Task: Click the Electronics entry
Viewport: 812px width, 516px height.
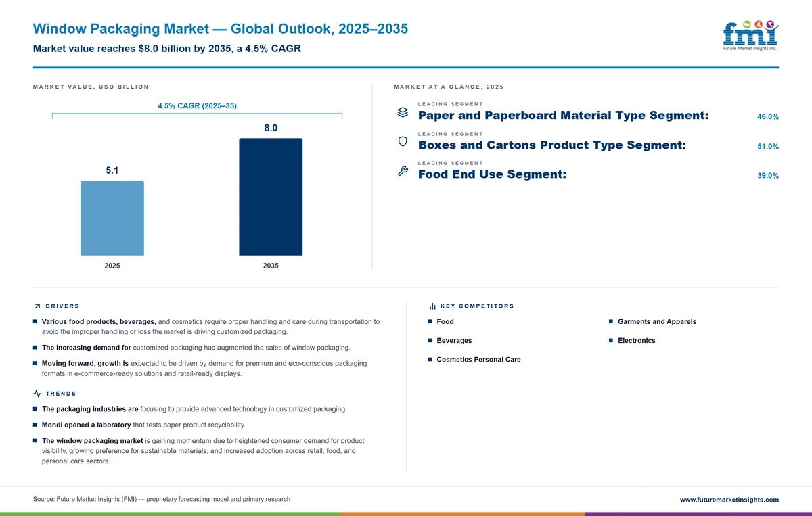Action: pos(637,341)
